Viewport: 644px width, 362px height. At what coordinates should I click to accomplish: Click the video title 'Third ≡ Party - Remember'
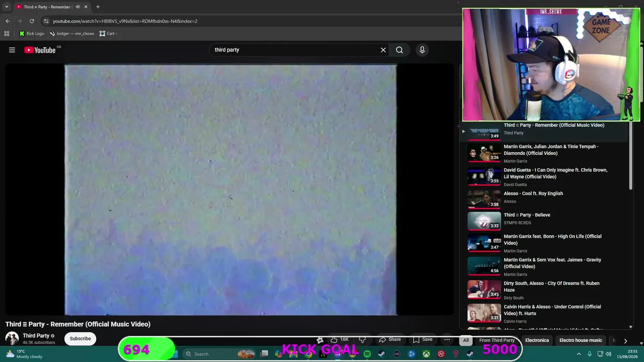(78, 324)
